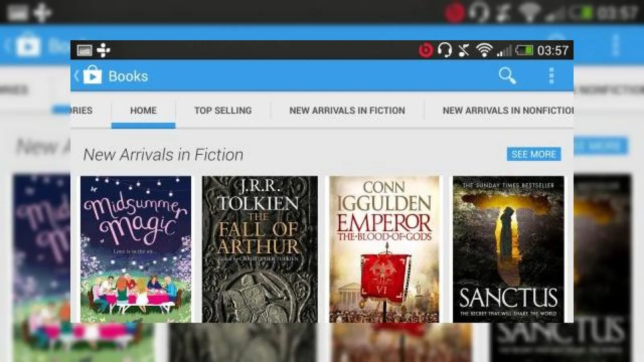Tap the keyboard notification icon
644x362 pixels.
tap(85, 50)
